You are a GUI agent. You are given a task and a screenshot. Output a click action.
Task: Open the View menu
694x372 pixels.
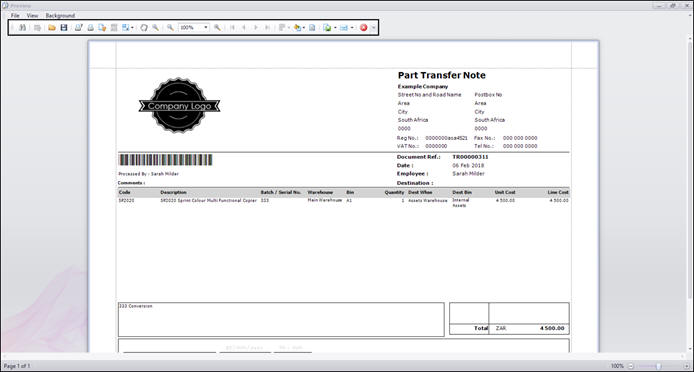(x=32, y=16)
